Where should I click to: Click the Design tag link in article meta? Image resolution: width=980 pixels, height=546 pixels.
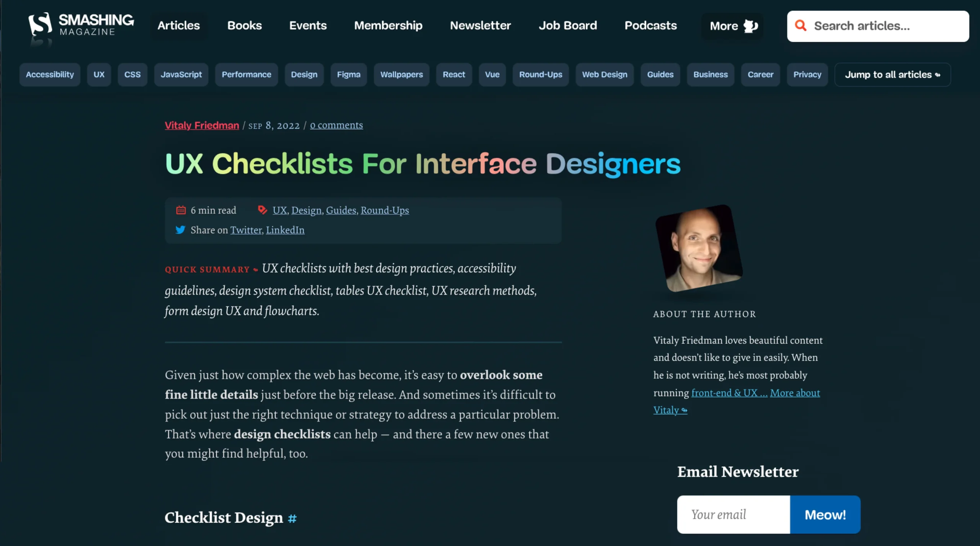(x=306, y=210)
